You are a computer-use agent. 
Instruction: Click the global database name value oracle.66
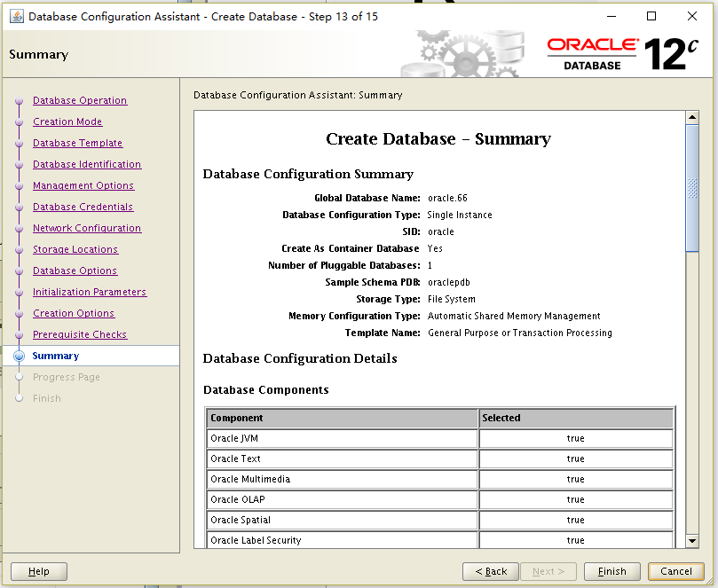click(x=447, y=198)
